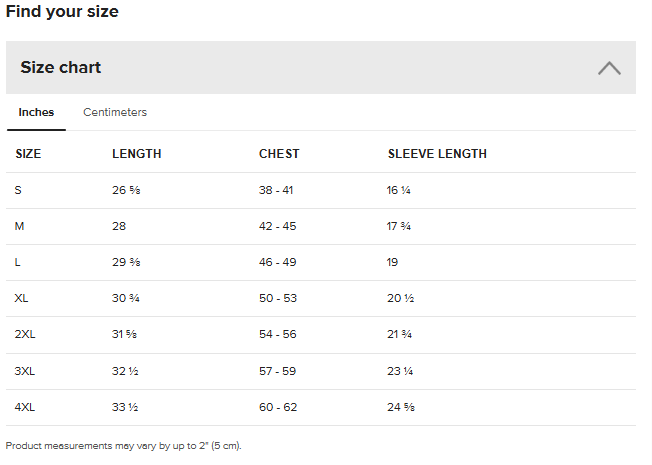The image size is (652, 465).
Task: Select the S size row label
Action: 18,190
